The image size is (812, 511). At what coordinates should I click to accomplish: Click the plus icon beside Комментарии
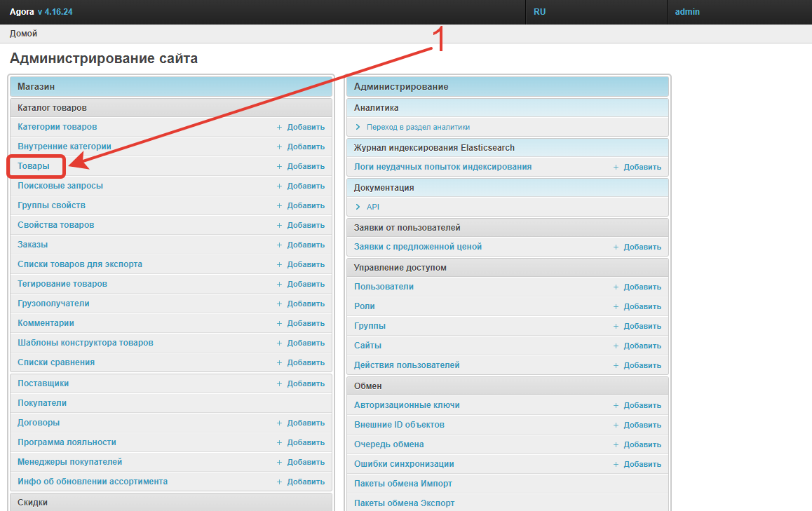[279, 324]
